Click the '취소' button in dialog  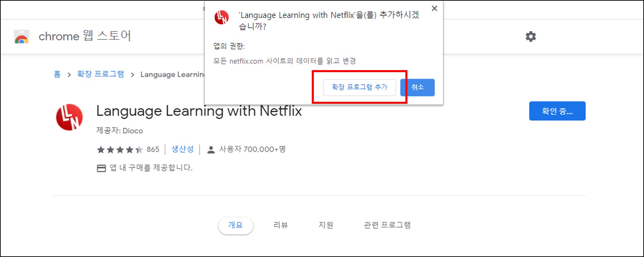click(418, 87)
